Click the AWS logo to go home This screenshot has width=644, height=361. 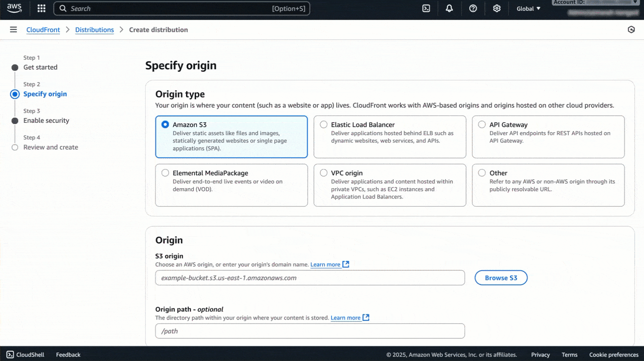pos(14,8)
